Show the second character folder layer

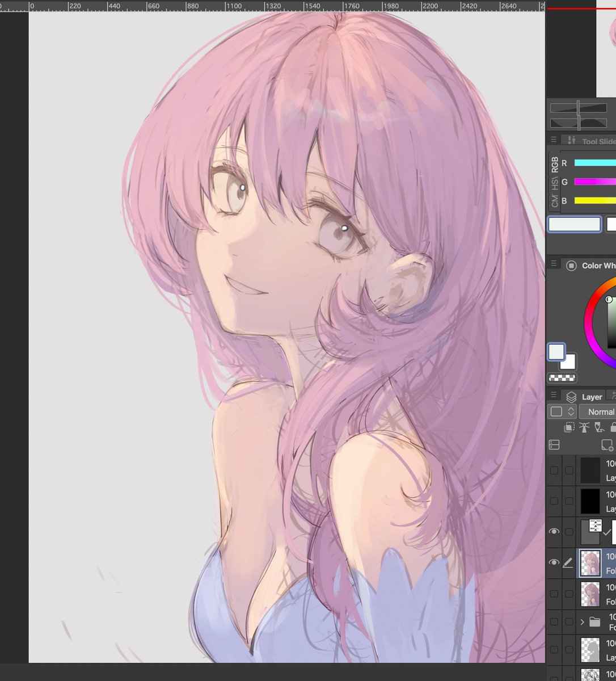[x=554, y=594]
